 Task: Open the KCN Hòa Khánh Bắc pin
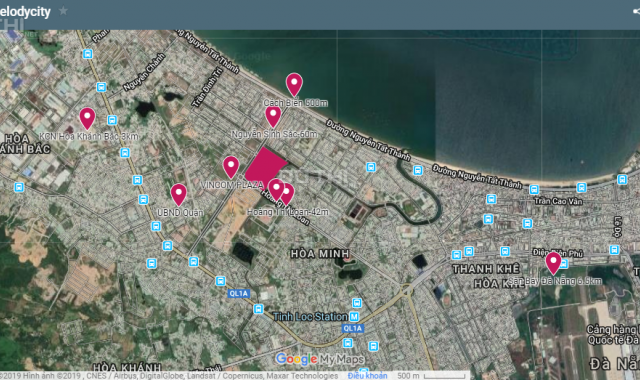tap(87, 119)
